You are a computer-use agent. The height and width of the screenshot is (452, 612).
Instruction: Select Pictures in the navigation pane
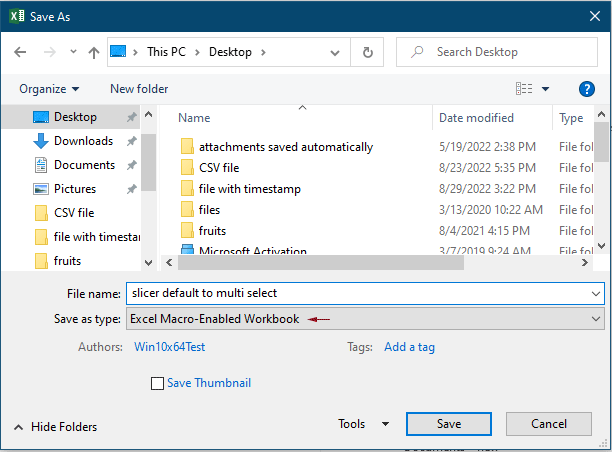75,188
